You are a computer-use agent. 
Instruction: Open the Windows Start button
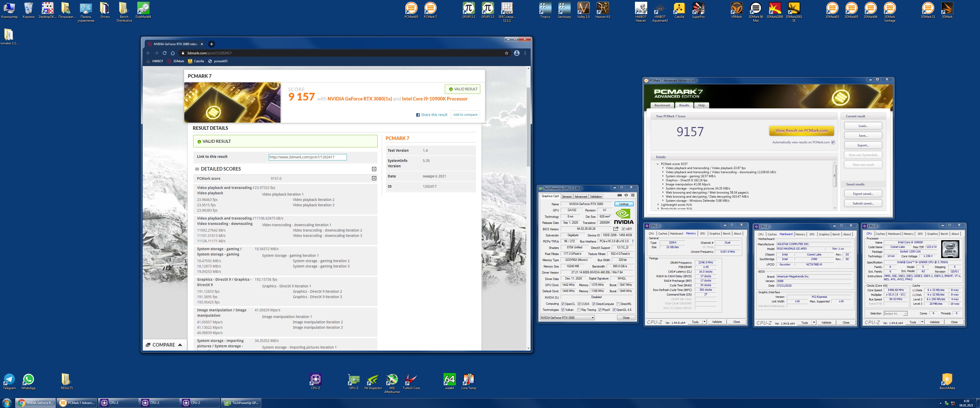click(x=6, y=403)
